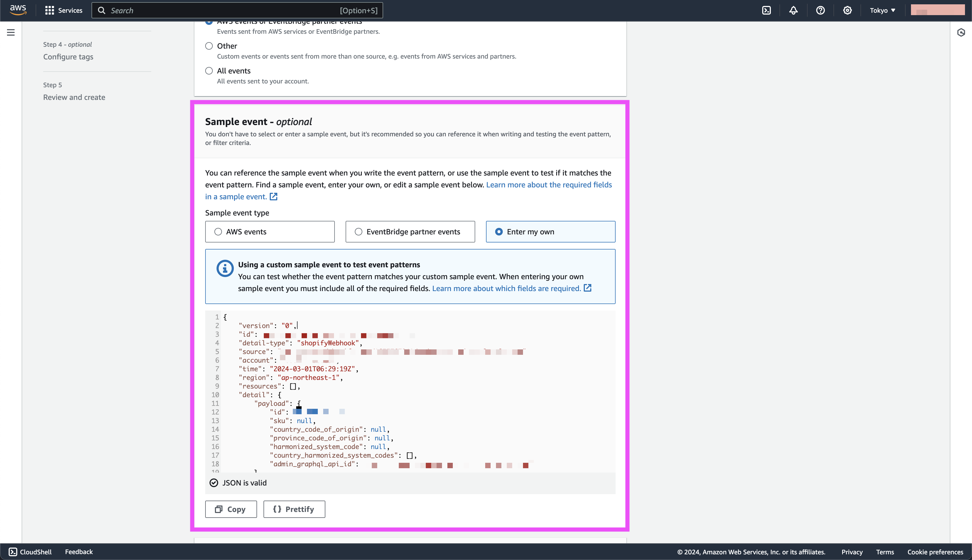This screenshot has height=560, width=972.
Task: Open the settings gear icon
Action: tap(847, 10)
